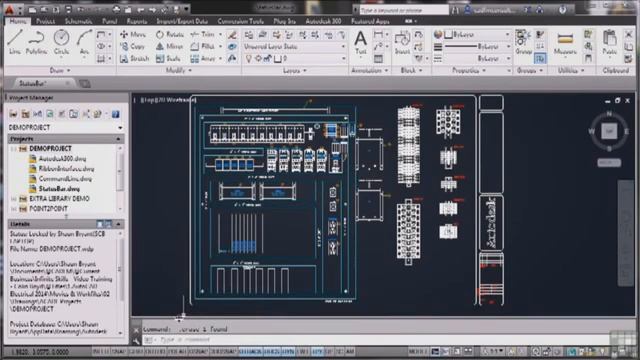640x360 pixels.
Task: Select the Polyline tool
Action: click(36, 42)
